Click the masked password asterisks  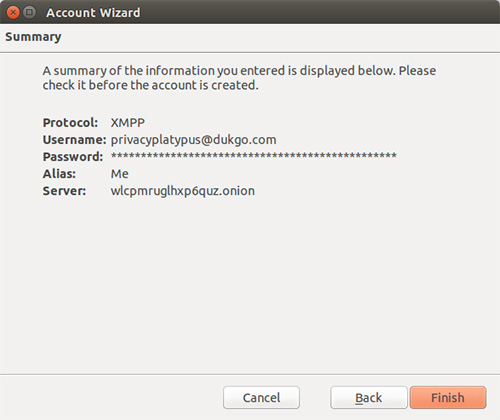tap(254, 156)
